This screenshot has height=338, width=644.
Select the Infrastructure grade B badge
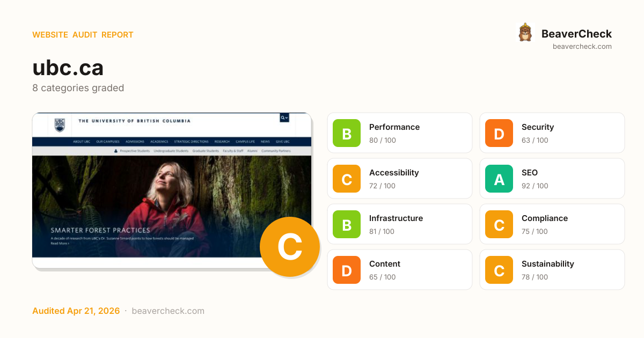(347, 224)
